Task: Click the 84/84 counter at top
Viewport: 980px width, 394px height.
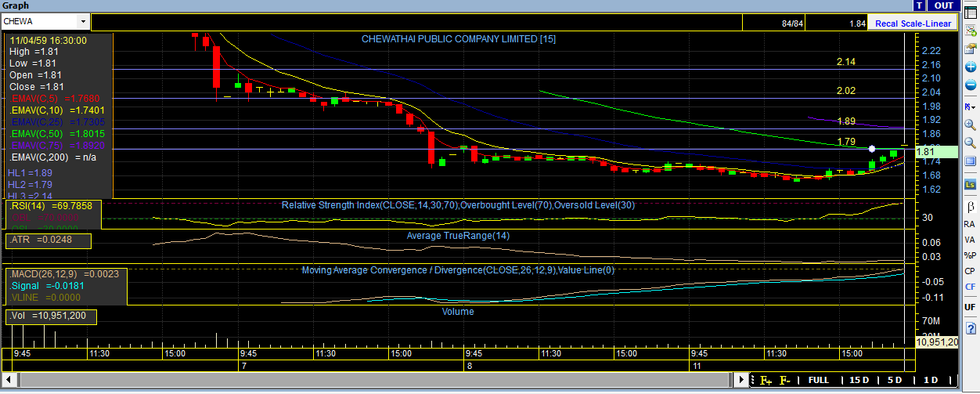Action: [x=793, y=24]
